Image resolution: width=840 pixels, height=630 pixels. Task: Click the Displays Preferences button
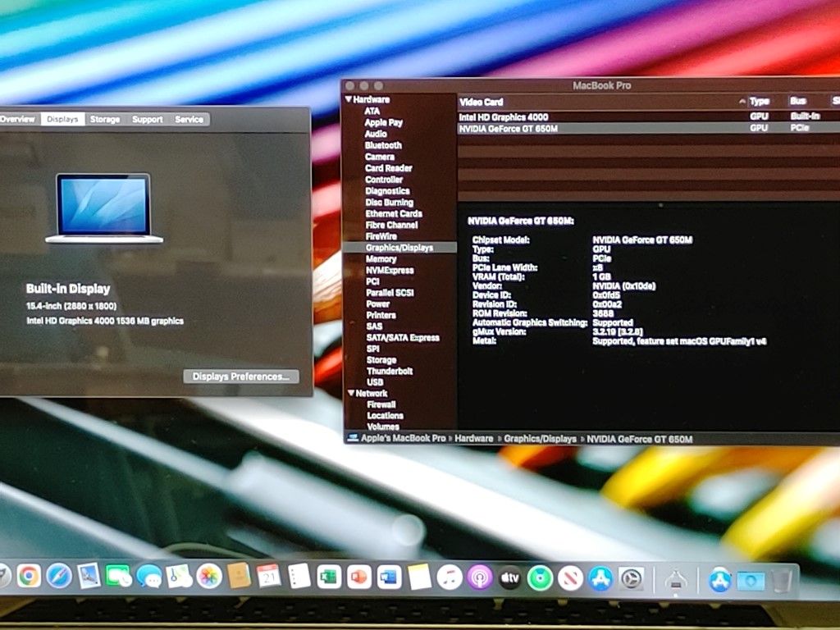click(x=241, y=377)
